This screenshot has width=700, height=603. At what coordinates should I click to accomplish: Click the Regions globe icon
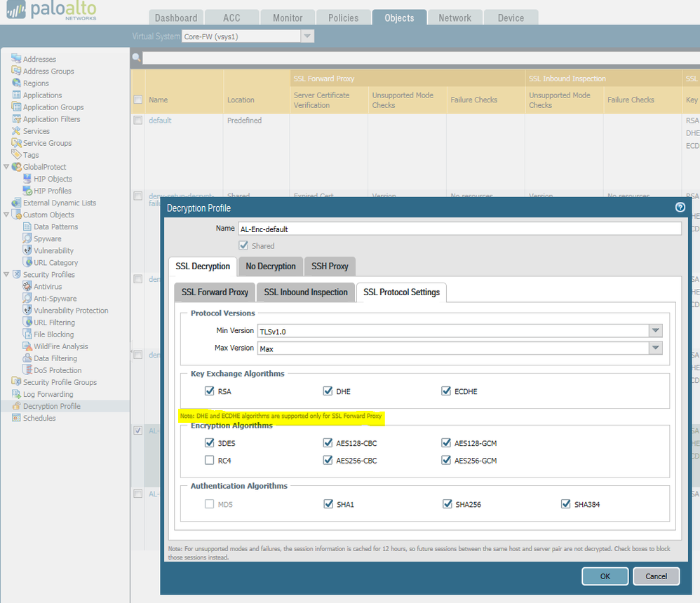16,83
